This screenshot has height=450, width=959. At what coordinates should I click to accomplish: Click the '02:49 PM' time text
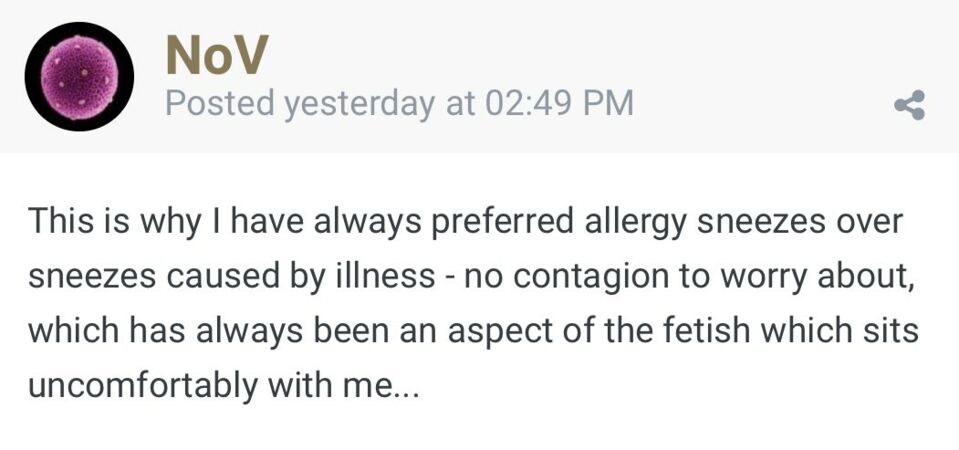point(559,103)
